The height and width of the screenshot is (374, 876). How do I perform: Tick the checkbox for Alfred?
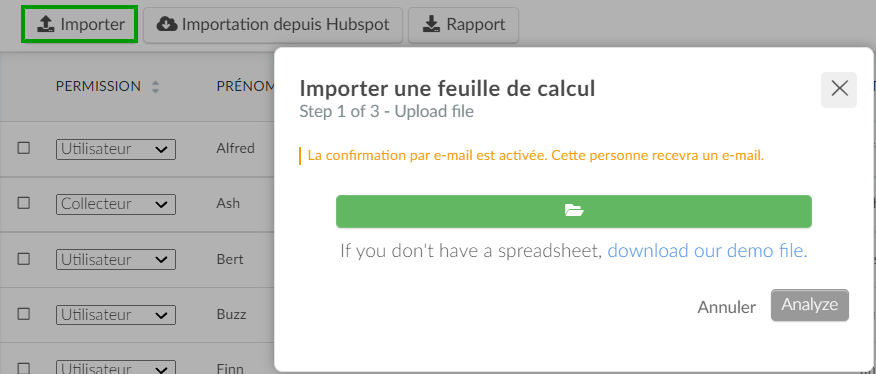[x=23, y=148]
